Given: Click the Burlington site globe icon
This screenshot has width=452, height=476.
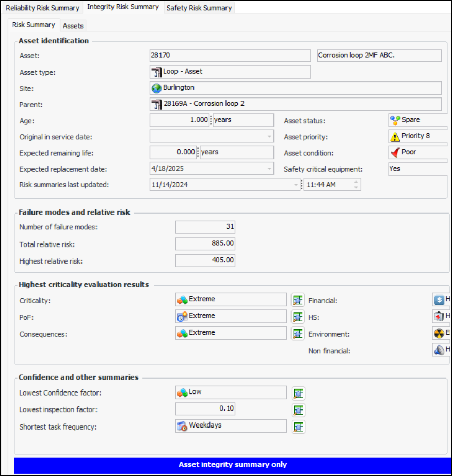Looking at the screenshot, I should click(x=156, y=88).
